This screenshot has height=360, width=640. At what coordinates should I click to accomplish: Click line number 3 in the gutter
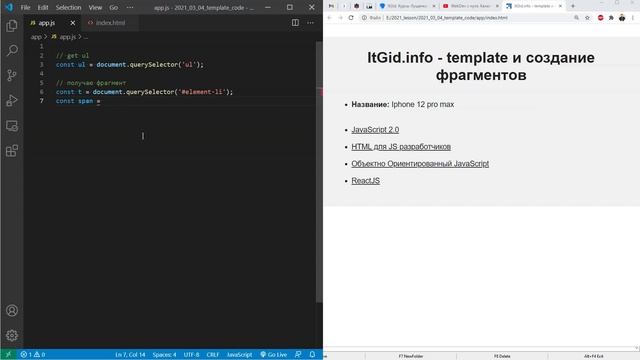coord(41,64)
